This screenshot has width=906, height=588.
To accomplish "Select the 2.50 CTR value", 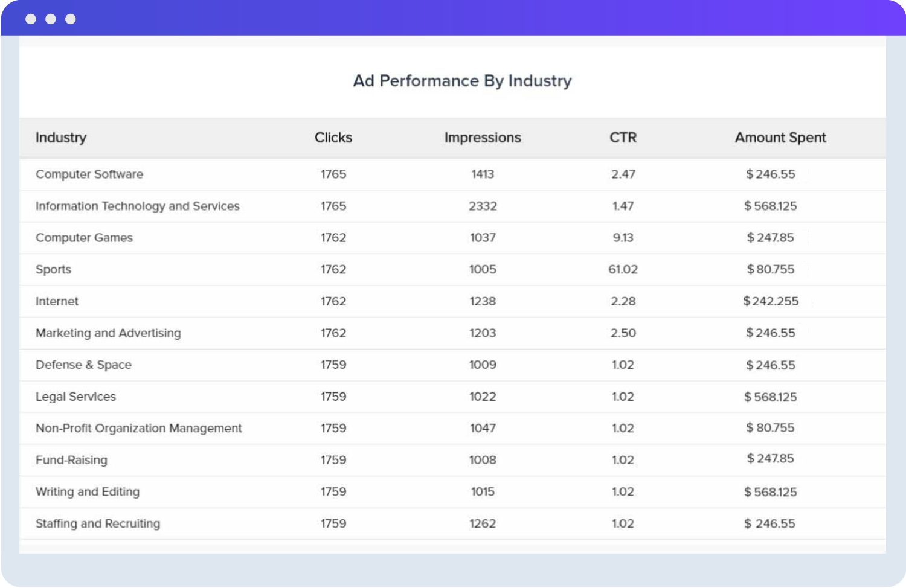I will point(623,333).
